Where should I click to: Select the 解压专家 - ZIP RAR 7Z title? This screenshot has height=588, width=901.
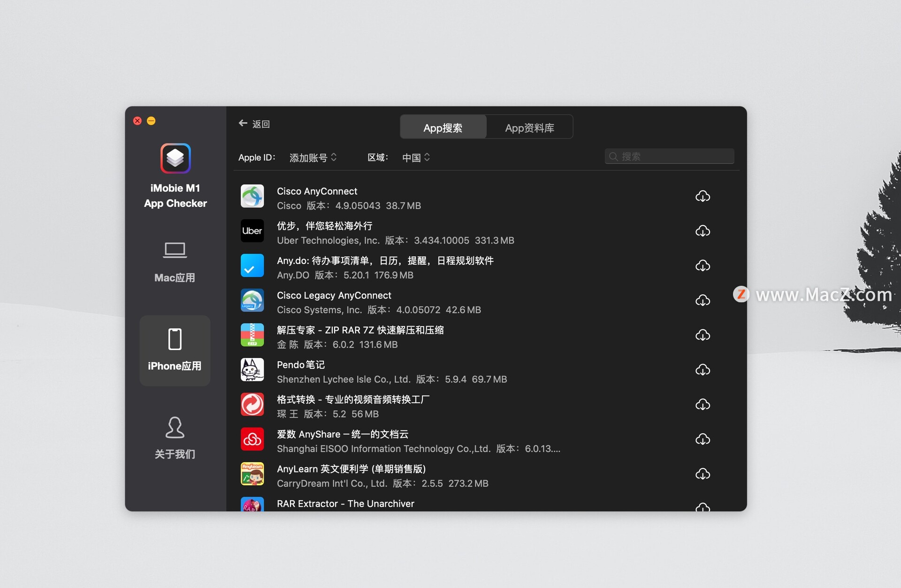pyautogui.click(x=360, y=330)
